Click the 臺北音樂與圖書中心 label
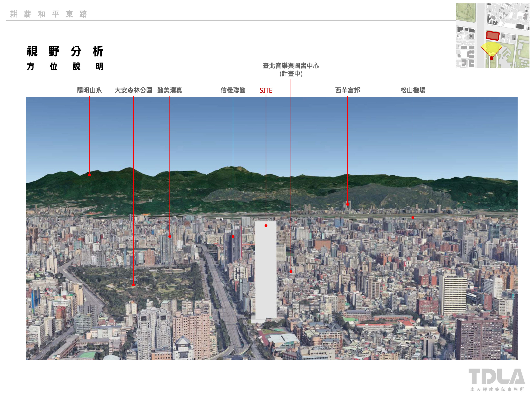 [291, 66]
